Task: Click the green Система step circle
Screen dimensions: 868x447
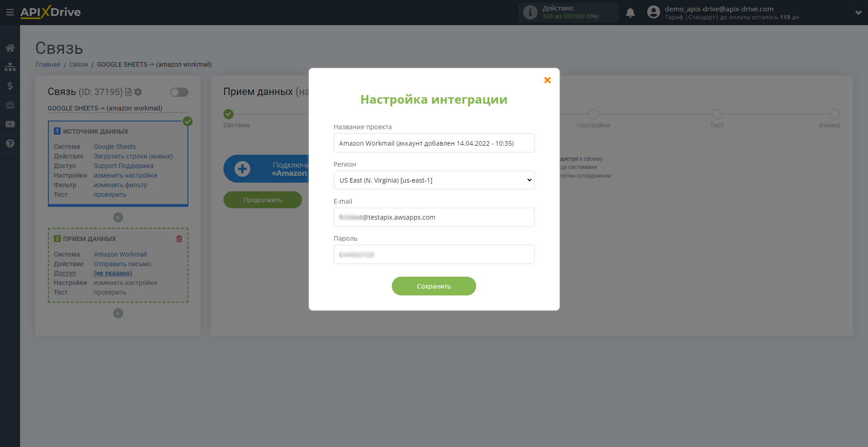Action: point(229,114)
